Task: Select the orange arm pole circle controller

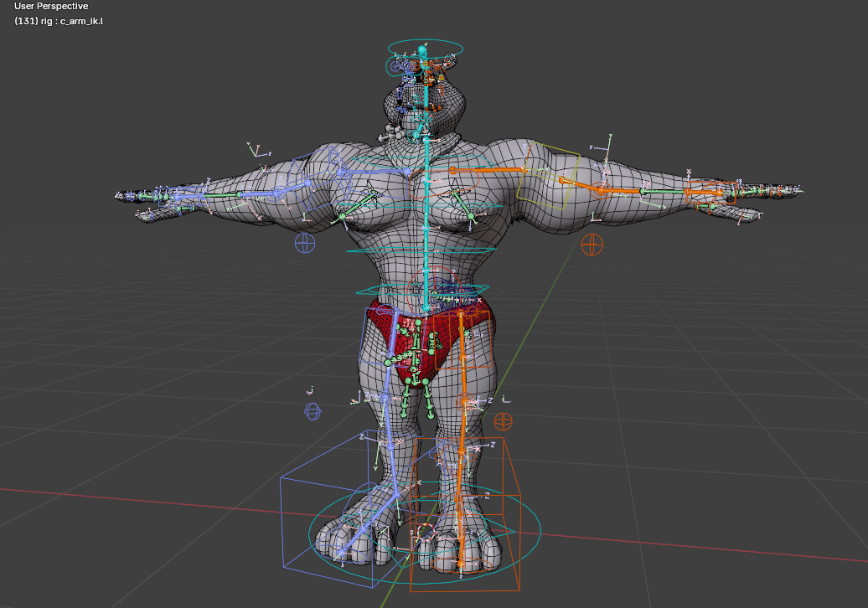Action: point(592,244)
